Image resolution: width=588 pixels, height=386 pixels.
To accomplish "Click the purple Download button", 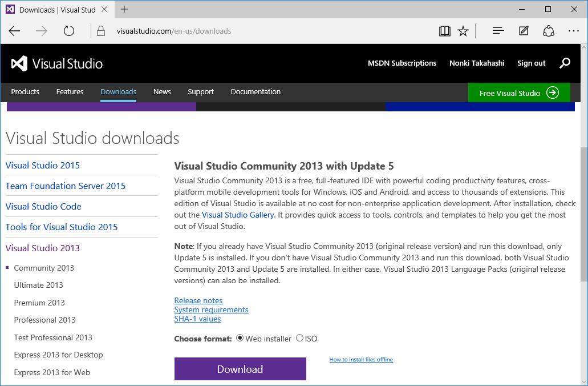I will tap(240, 369).
